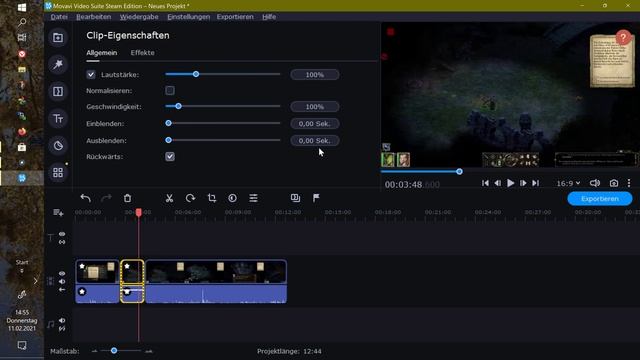Click the Ausblenden 0,00 Sek. field
This screenshot has height=360, width=640.
pyautogui.click(x=315, y=140)
